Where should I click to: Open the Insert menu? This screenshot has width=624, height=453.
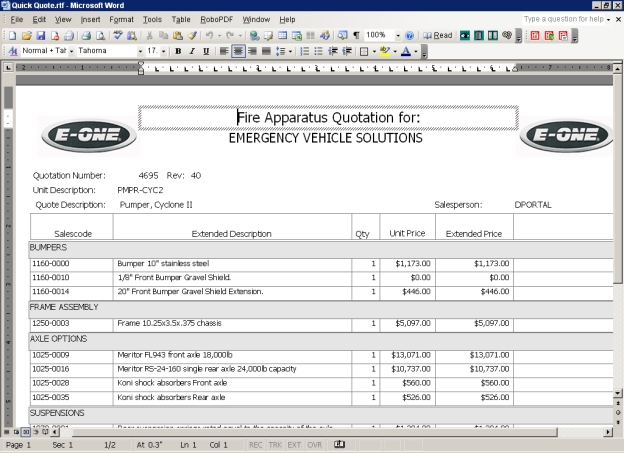90,20
